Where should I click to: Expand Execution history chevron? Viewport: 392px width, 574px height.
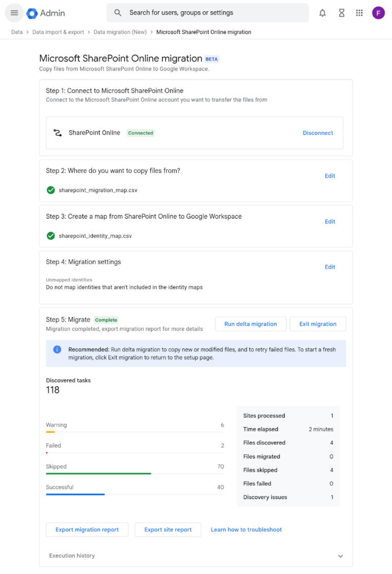point(341,556)
